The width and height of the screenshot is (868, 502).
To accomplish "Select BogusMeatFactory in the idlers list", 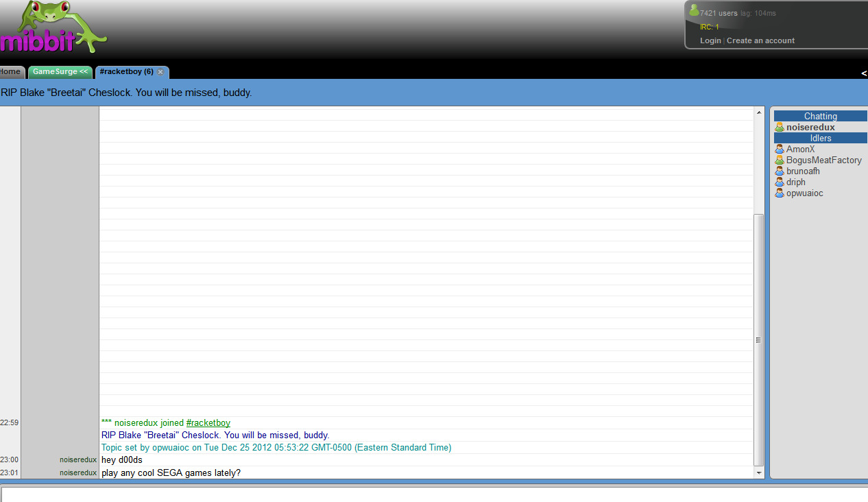I will pyautogui.click(x=824, y=160).
